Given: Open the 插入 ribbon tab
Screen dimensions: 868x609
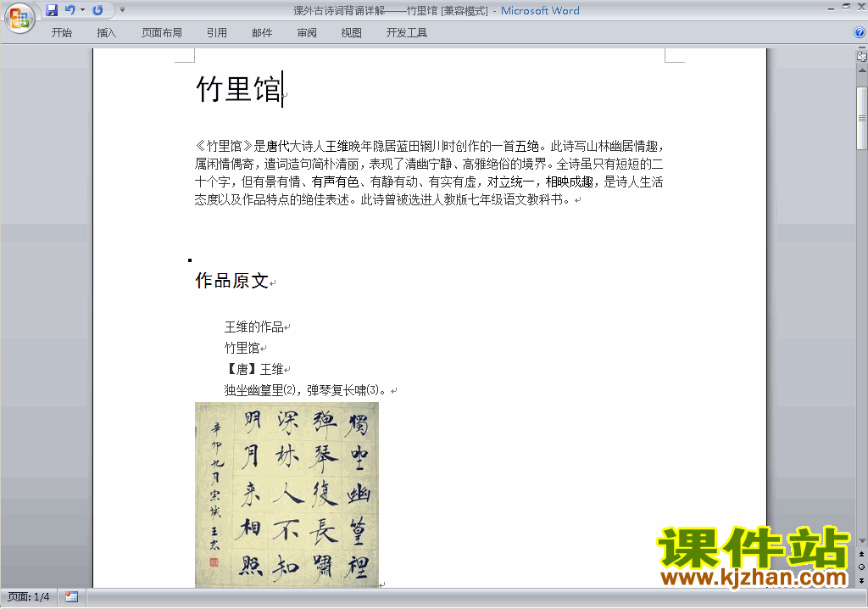Looking at the screenshot, I should point(106,33).
